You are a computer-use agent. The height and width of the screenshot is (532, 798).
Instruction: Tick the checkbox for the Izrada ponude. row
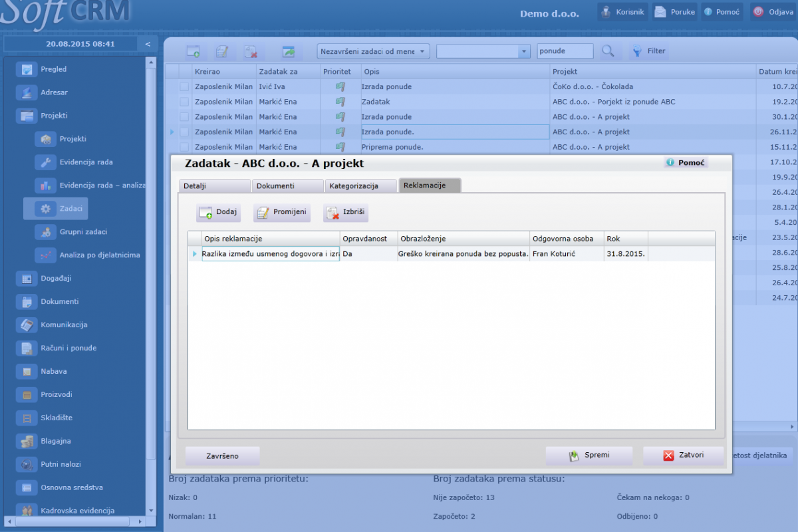click(184, 132)
